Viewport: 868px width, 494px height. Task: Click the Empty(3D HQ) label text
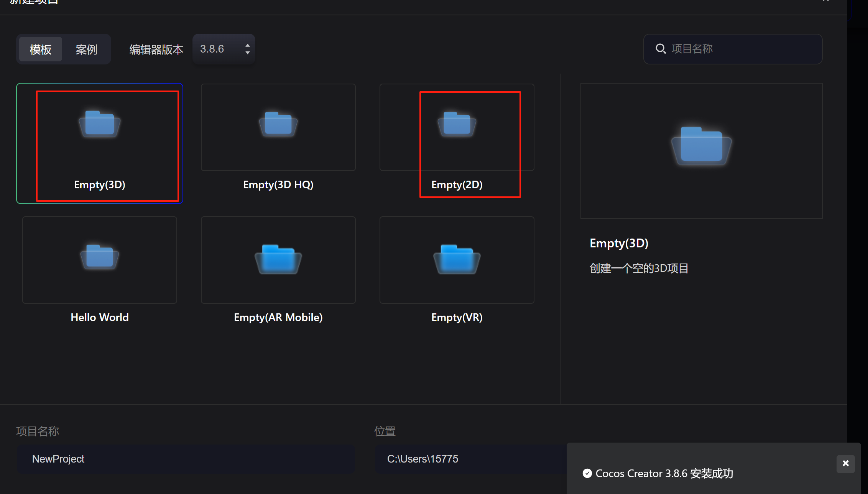point(278,185)
